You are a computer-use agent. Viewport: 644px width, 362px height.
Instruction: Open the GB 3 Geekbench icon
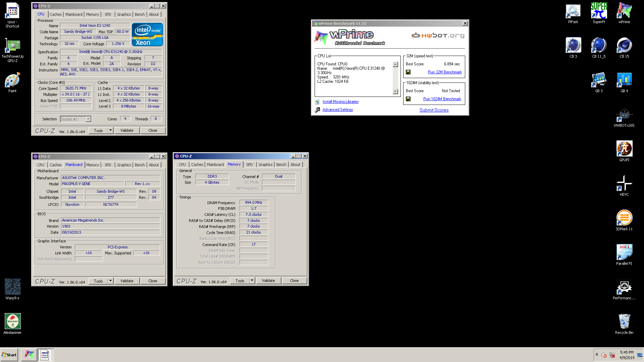pyautogui.click(x=599, y=82)
